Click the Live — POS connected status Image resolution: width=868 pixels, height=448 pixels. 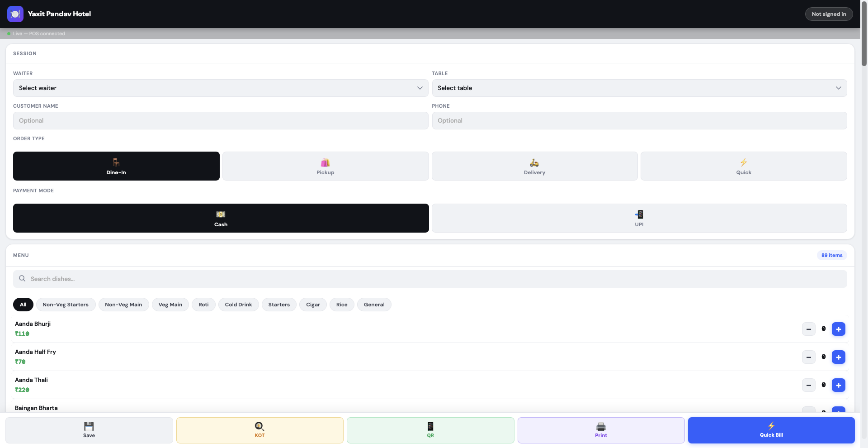[36, 33]
